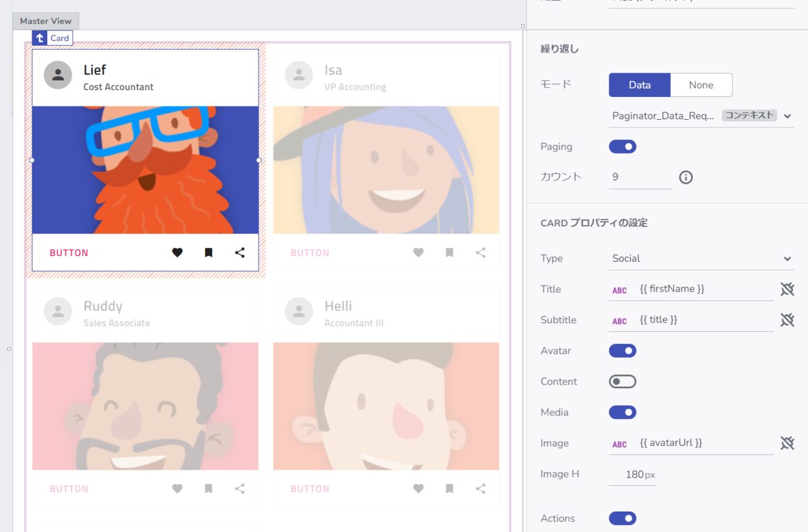The image size is (808, 532).
Task: Click the bookmark icon on Helli card
Action: (x=450, y=489)
